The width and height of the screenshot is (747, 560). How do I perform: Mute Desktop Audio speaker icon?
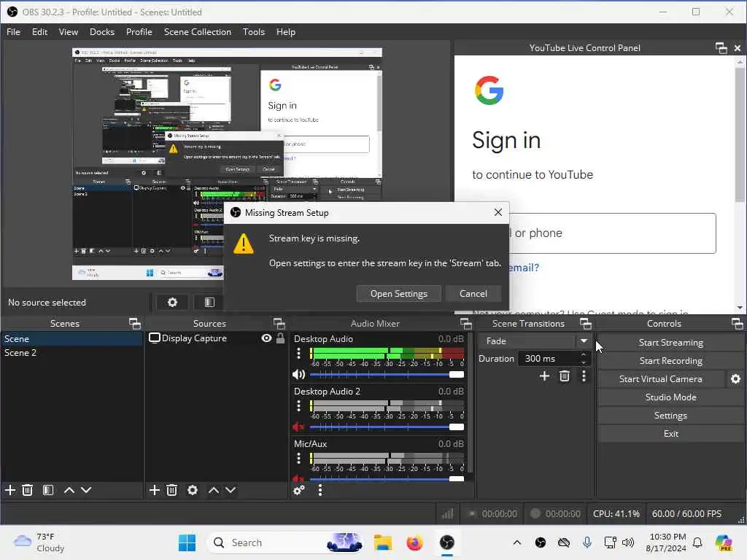tap(298, 374)
